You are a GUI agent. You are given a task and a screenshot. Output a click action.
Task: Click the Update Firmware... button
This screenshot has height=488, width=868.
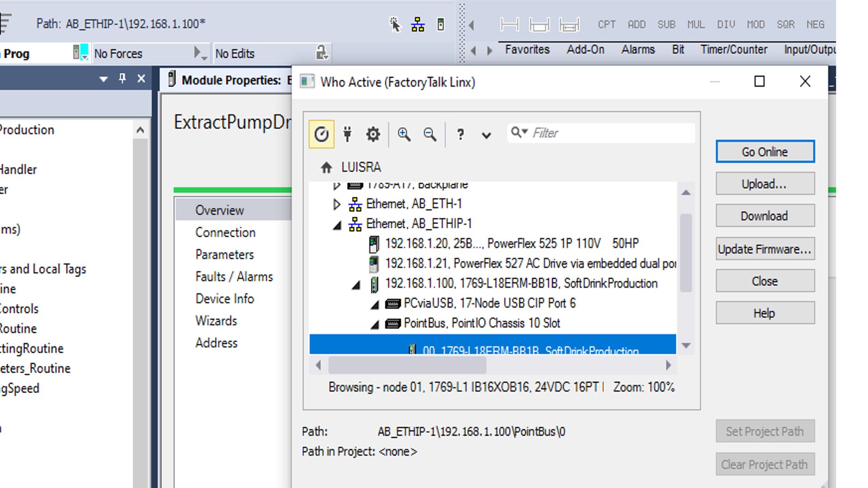pos(765,249)
